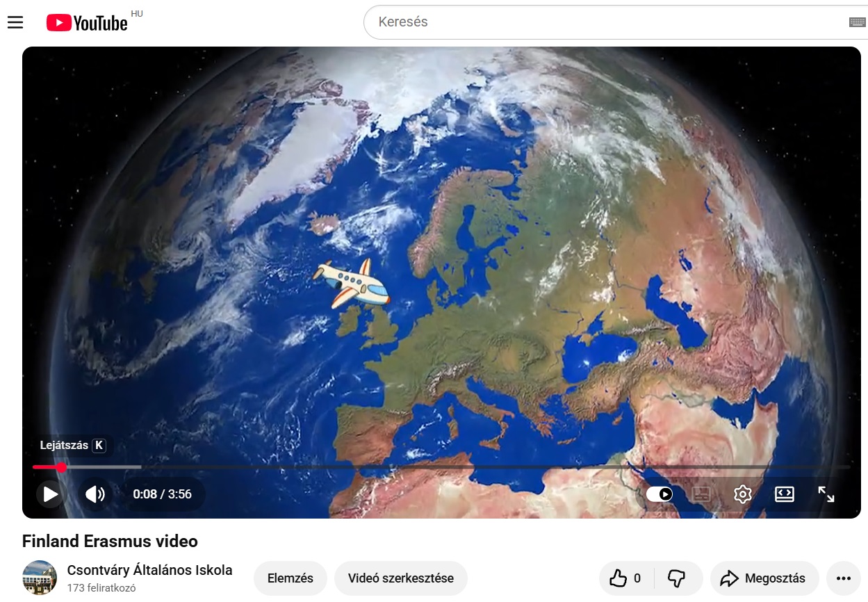Open the player settings gear
The width and height of the screenshot is (868, 602).
point(743,494)
